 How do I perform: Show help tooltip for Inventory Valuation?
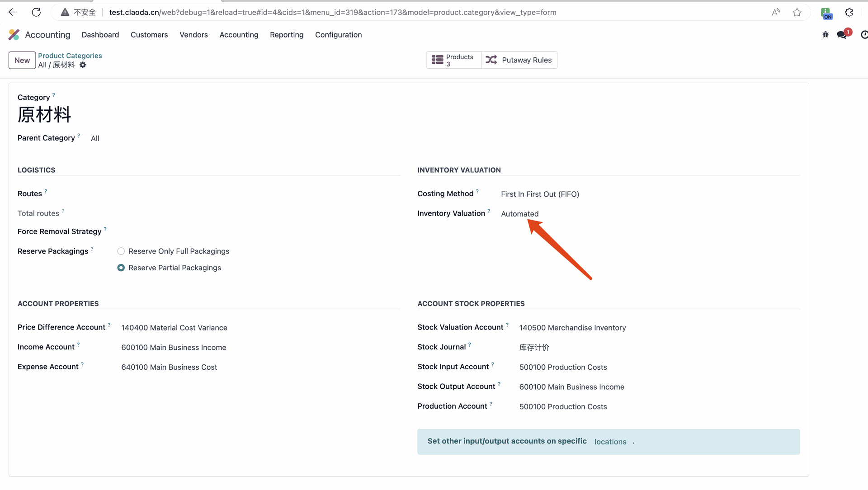[x=489, y=211]
